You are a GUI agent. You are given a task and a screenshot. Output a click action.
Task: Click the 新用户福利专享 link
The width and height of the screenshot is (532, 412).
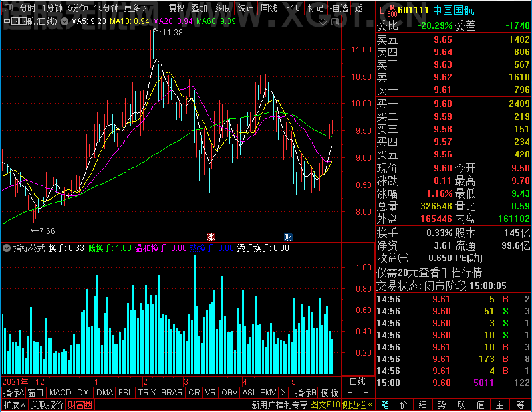point(279,405)
